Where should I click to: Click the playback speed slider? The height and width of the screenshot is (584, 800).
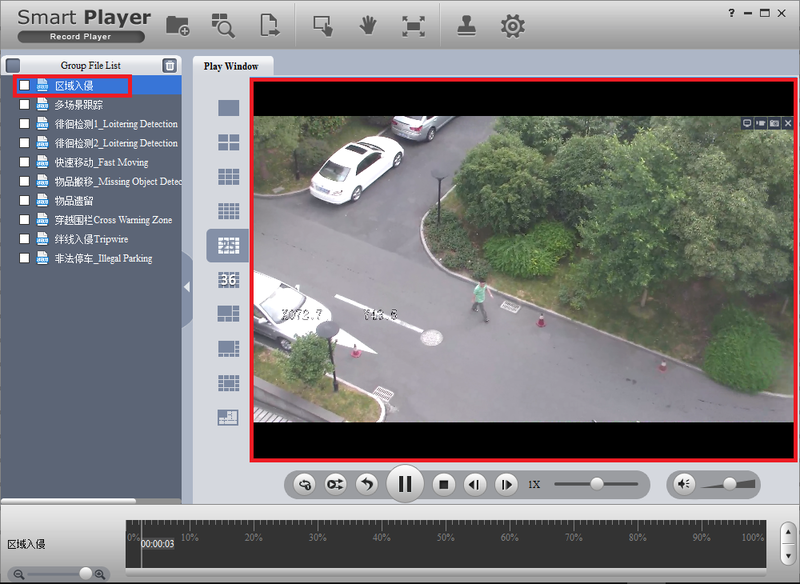597,484
